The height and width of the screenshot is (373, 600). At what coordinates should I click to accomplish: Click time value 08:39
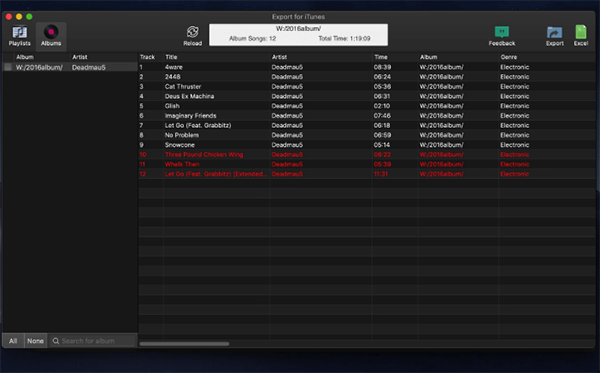[382, 67]
